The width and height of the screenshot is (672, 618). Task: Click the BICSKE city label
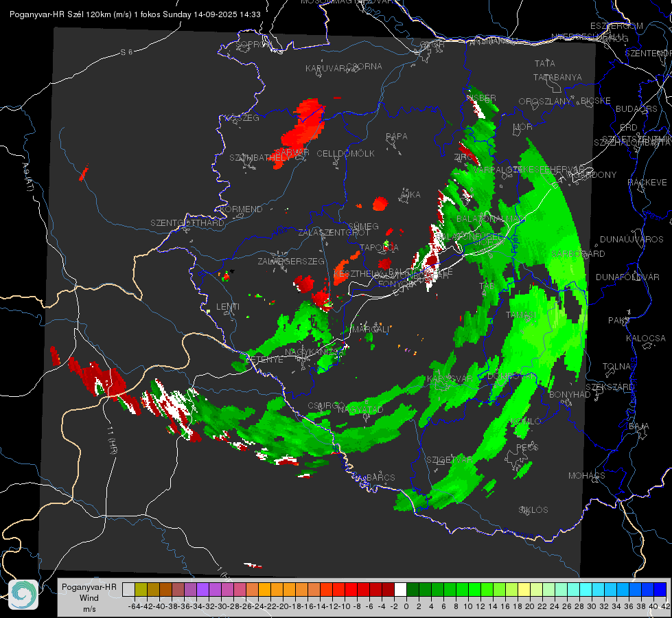tap(596, 101)
